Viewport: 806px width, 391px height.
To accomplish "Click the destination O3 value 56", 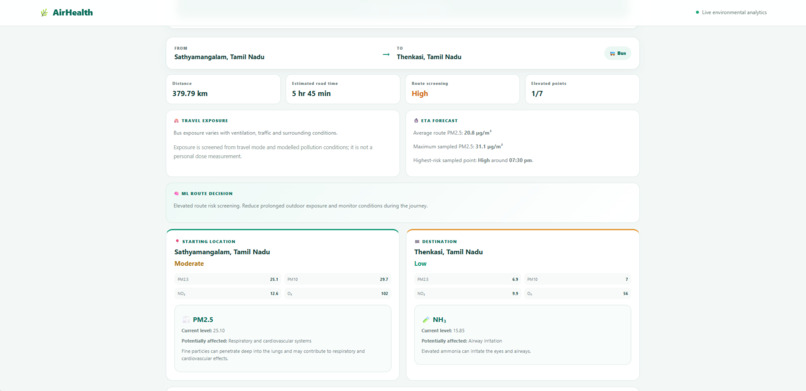I will click(626, 294).
